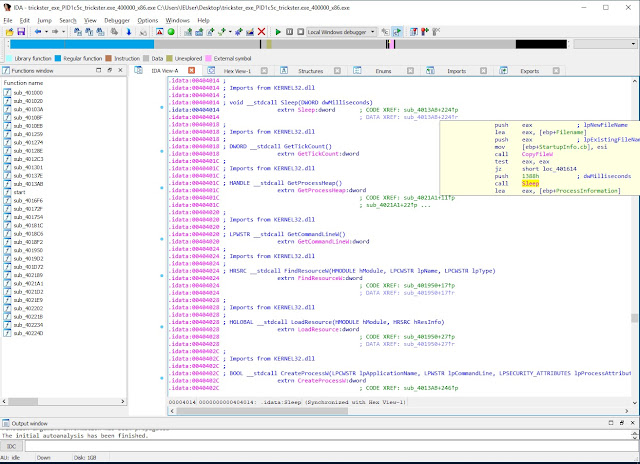This screenshot has width=640, height=464.
Task: Open the Debugger menu
Action: click(x=119, y=20)
